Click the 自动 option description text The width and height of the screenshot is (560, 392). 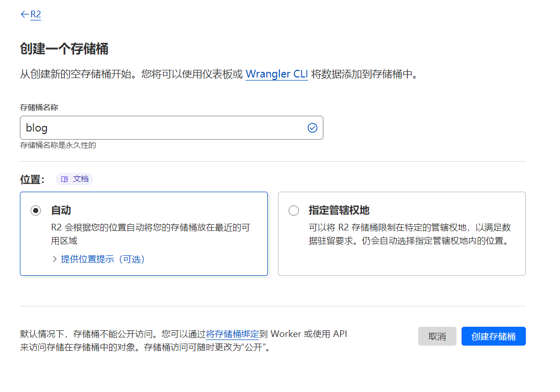(x=150, y=234)
